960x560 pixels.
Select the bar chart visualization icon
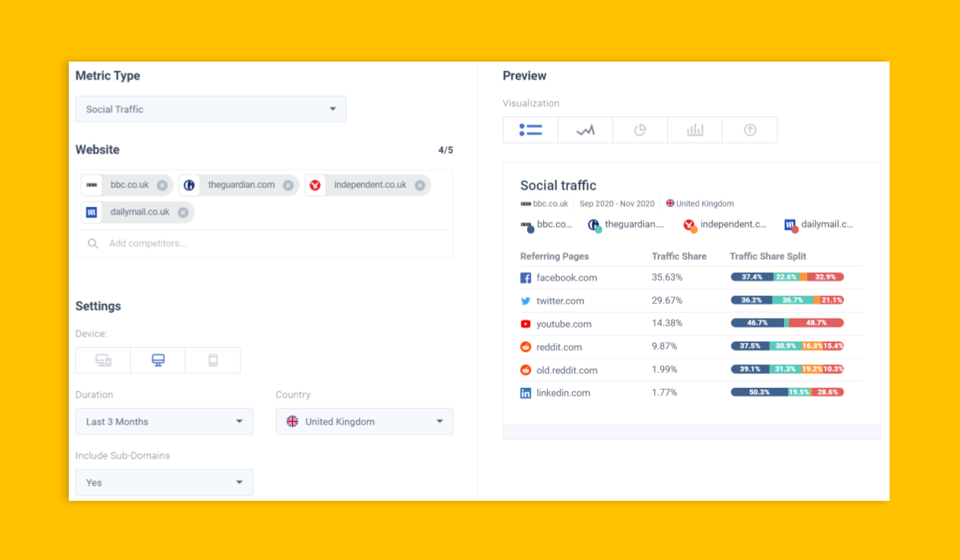694,130
